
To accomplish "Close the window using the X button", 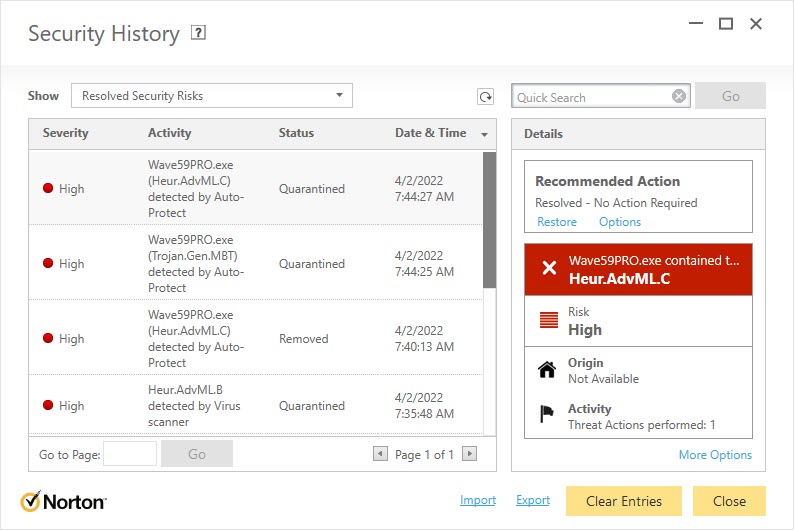I will tap(756, 23).
